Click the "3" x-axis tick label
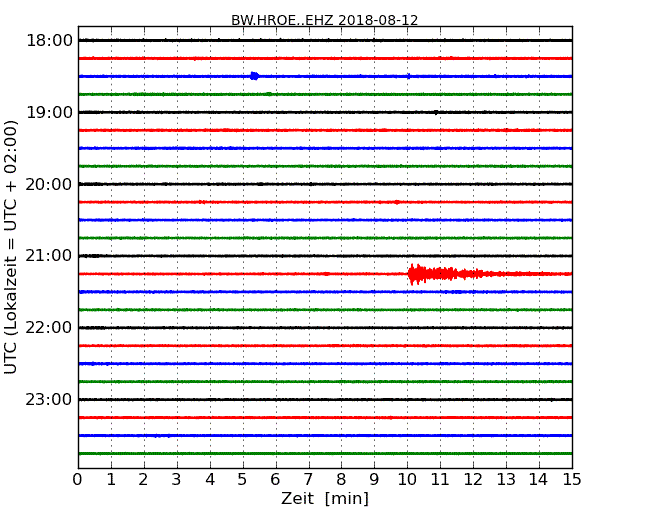The width and height of the screenshot is (650, 520). 177,480
